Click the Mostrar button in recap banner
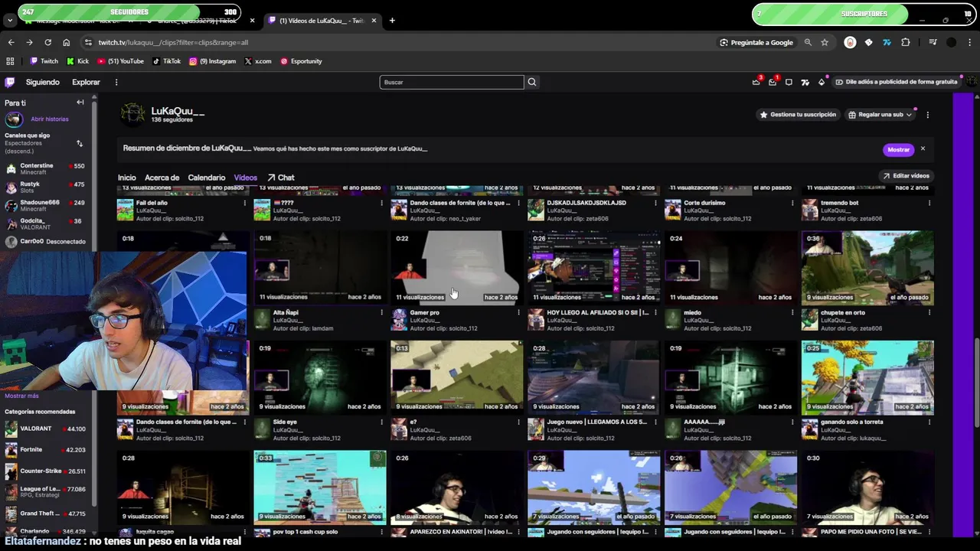The width and height of the screenshot is (980, 551). (898, 150)
